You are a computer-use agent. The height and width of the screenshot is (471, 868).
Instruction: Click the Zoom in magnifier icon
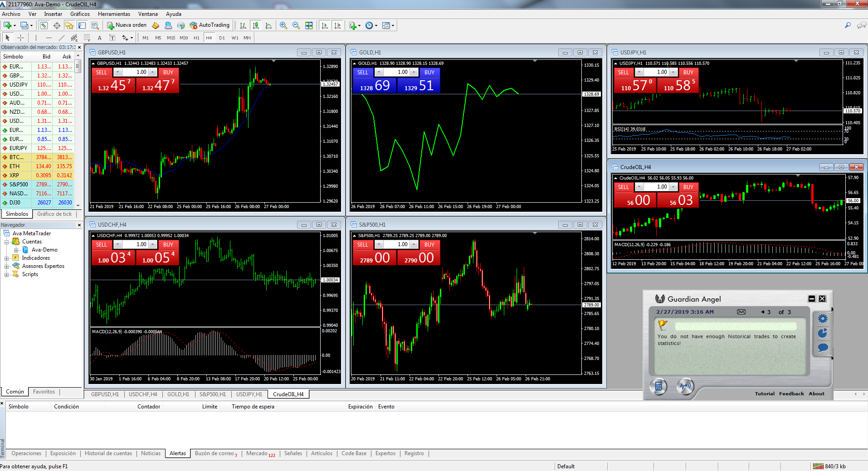[283, 25]
